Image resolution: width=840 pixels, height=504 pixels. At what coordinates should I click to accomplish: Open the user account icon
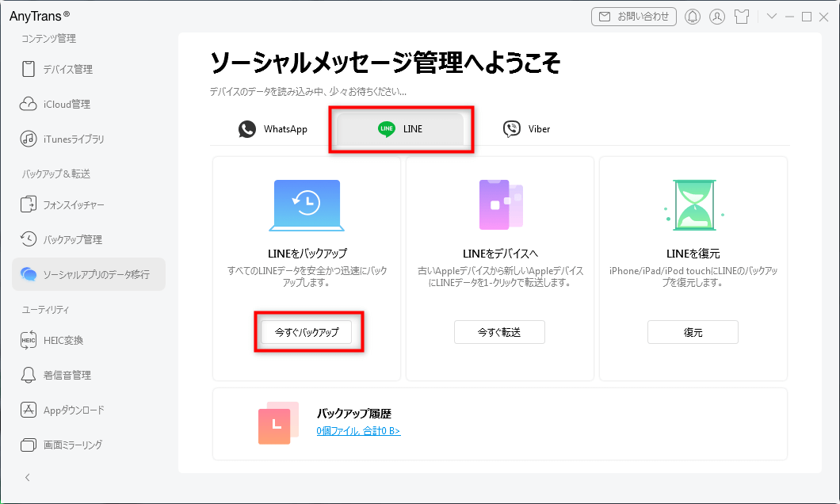717,16
